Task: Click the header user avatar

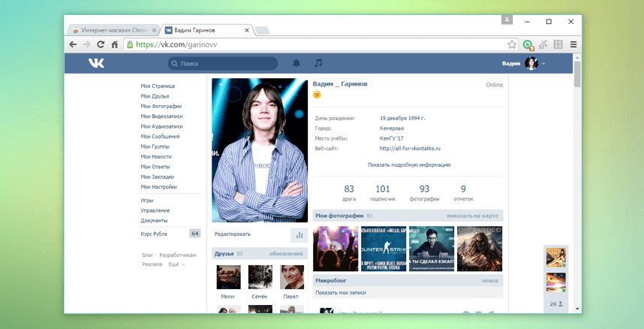Action: pos(531,63)
